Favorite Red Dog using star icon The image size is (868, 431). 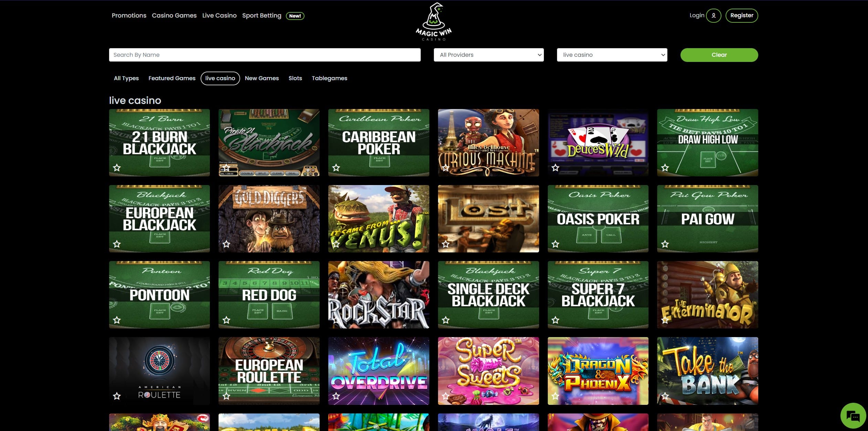[226, 320]
